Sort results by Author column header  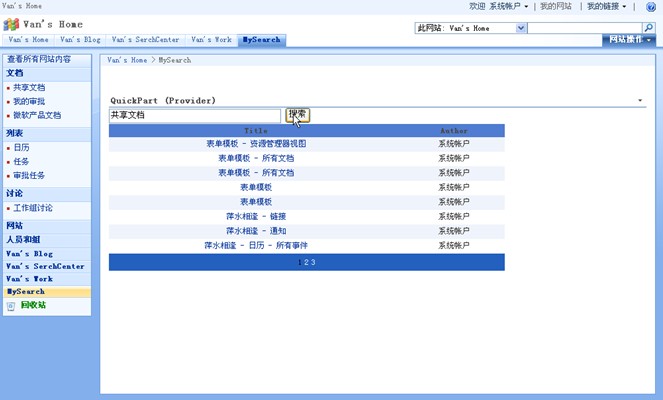tap(454, 131)
